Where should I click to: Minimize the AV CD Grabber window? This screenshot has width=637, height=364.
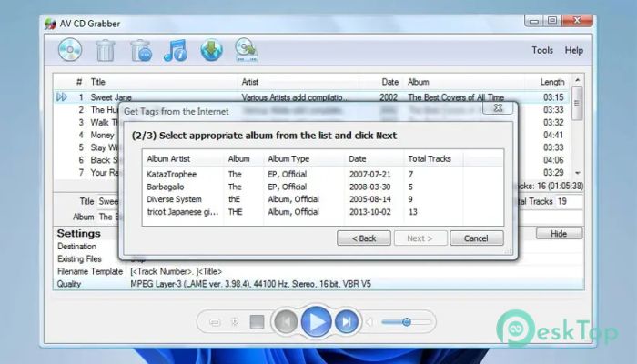point(534,20)
